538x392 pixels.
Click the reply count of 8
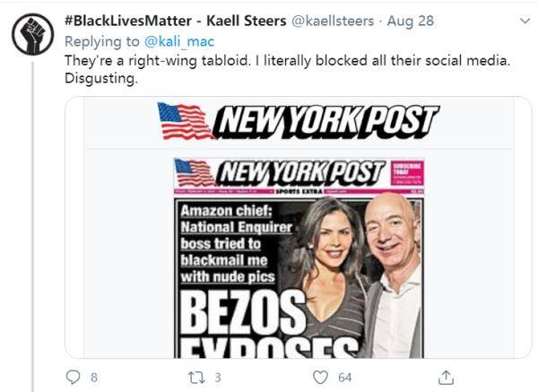point(94,378)
